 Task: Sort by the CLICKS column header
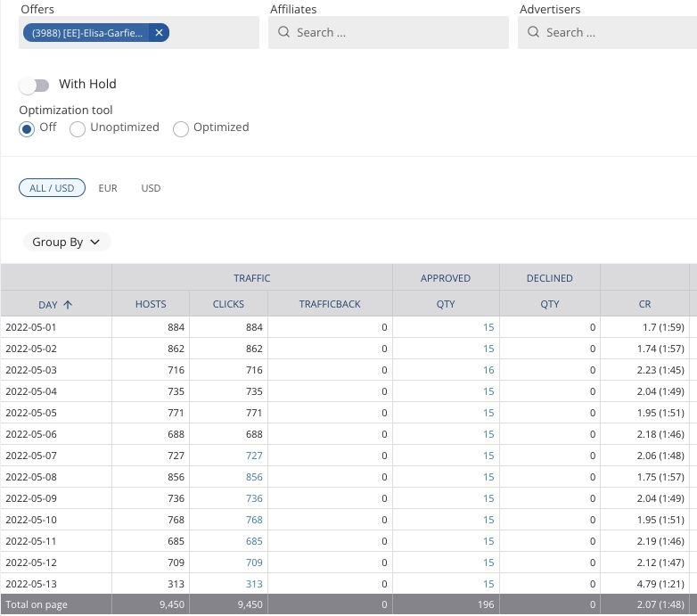click(x=228, y=304)
